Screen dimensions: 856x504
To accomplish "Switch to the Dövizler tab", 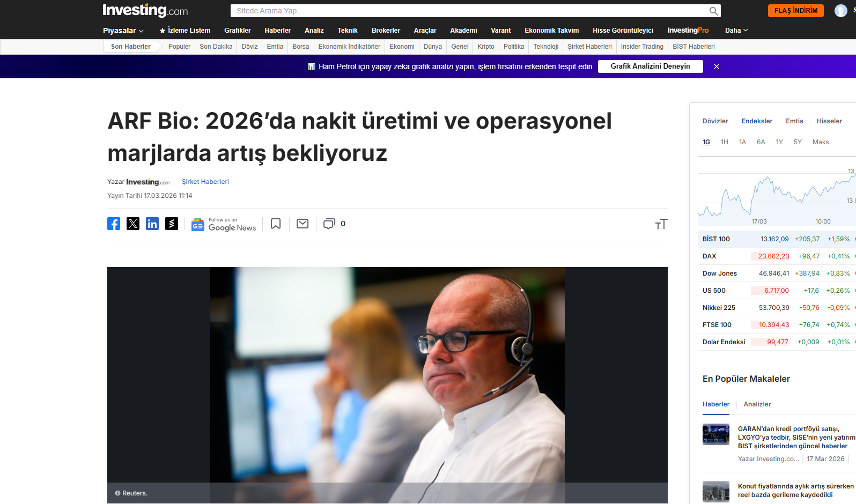I will [x=715, y=121].
